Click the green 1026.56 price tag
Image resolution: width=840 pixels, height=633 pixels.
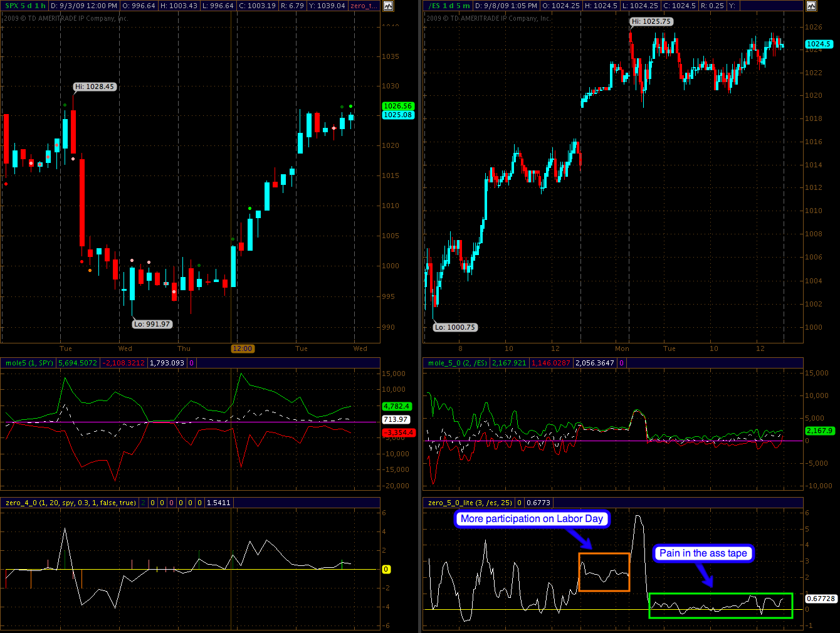pyautogui.click(x=397, y=107)
